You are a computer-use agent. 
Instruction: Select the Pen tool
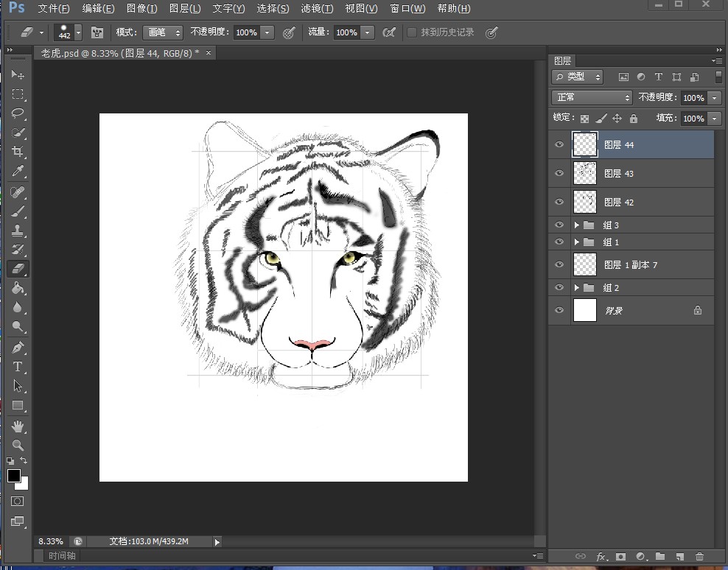tap(18, 347)
